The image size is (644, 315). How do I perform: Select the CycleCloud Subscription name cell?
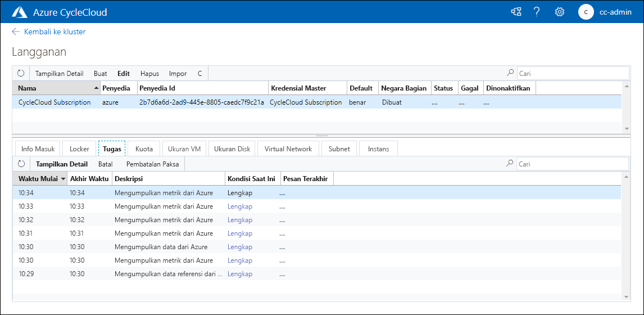(x=55, y=102)
